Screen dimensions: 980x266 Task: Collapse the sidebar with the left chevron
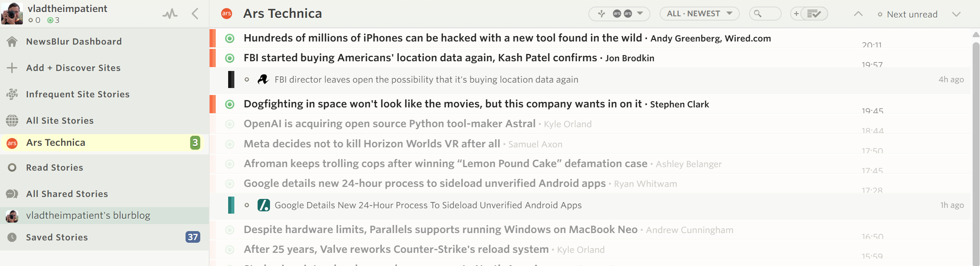[x=195, y=14]
